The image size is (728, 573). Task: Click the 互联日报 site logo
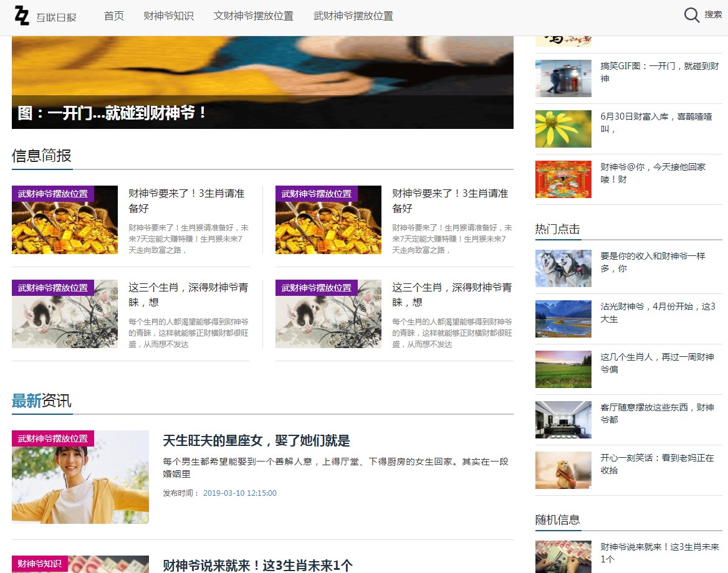tap(45, 16)
